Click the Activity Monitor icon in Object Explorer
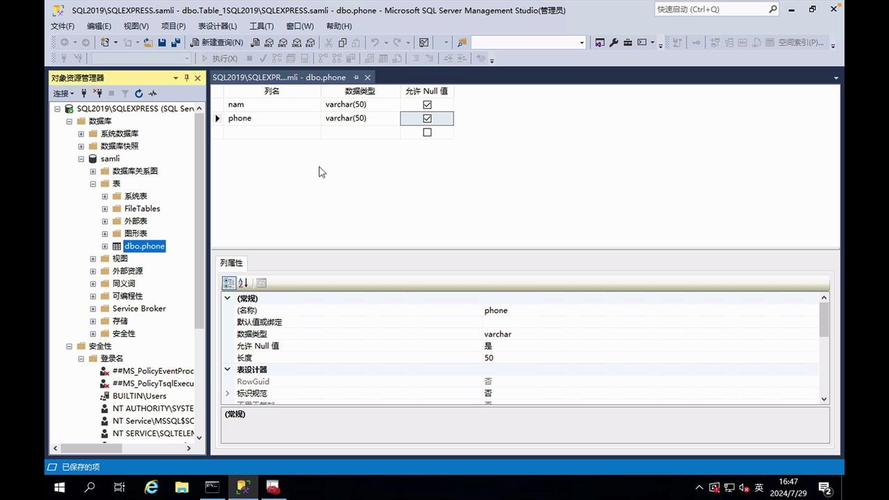The height and width of the screenshot is (500, 889). coord(153,93)
